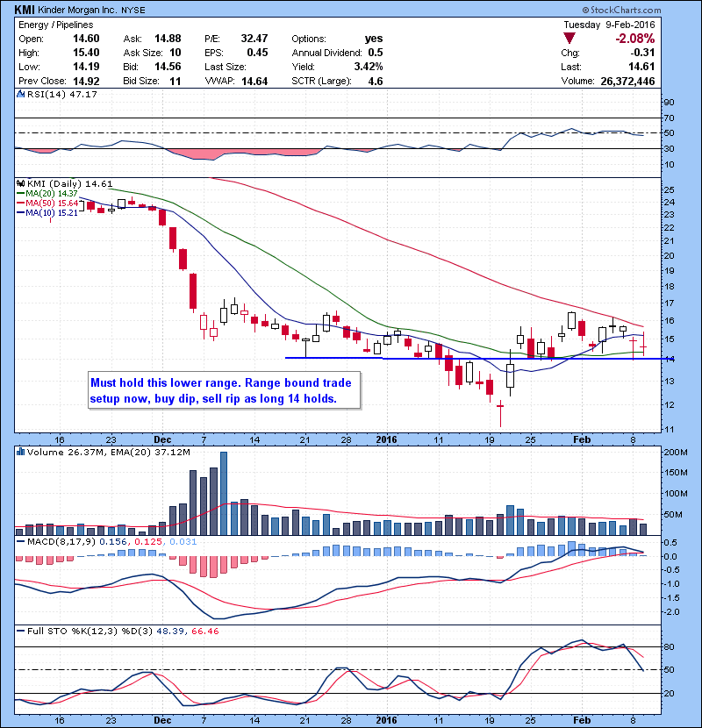
Task: Click the RSI indicator icon beside RSI(14)
Action: [20, 94]
